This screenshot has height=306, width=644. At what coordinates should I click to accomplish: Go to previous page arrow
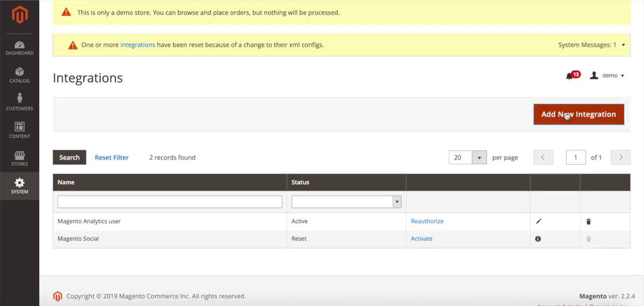tap(542, 158)
